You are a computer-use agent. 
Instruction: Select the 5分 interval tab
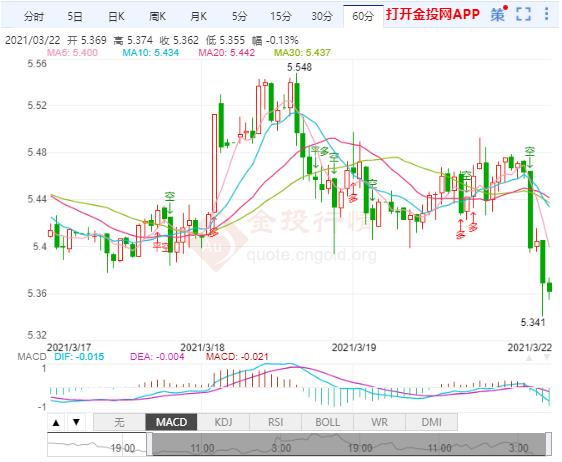pos(239,16)
